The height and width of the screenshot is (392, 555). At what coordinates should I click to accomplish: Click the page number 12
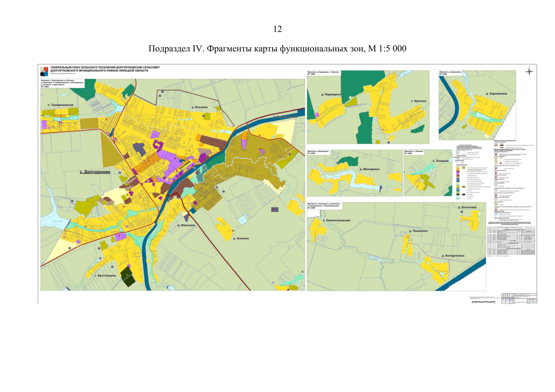click(x=277, y=29)
